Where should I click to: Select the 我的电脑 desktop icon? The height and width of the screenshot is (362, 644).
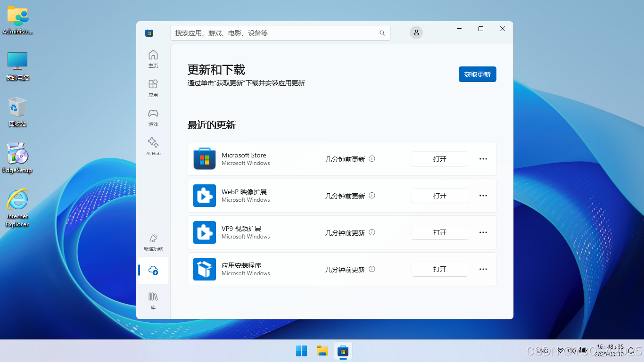pyautogui.click(x=17, y=66)
